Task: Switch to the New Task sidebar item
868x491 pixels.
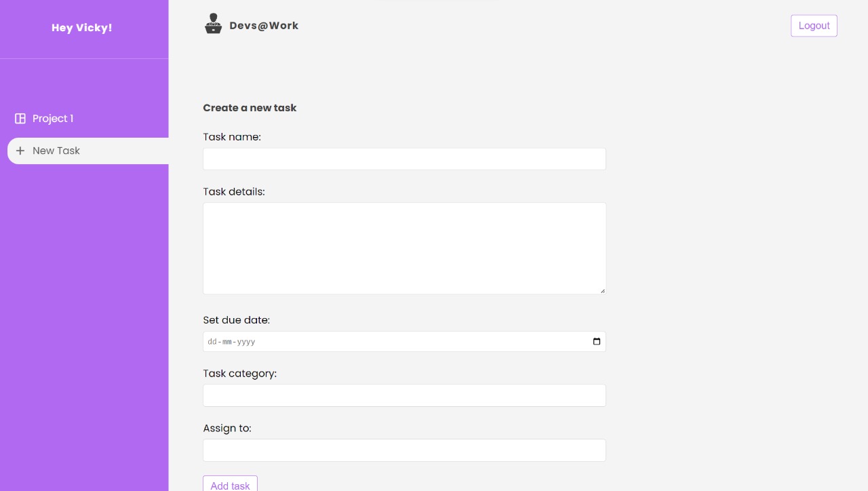Action: 56,151
